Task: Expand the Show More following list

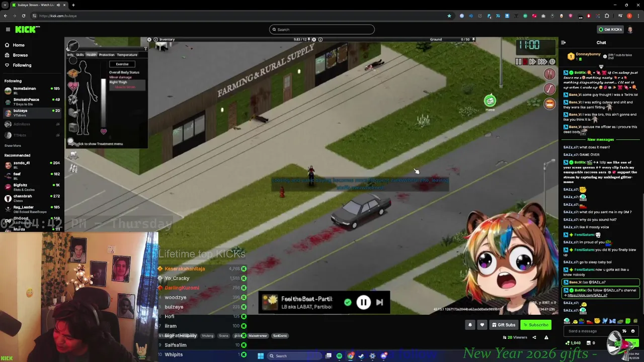Action: pyautogui.click(x=13, y=146)
